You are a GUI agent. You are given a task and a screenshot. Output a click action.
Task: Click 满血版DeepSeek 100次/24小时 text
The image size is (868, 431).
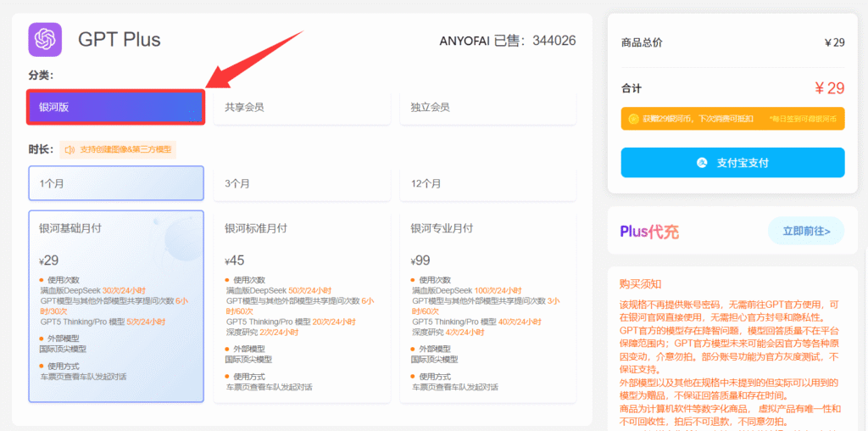(467, 290)
